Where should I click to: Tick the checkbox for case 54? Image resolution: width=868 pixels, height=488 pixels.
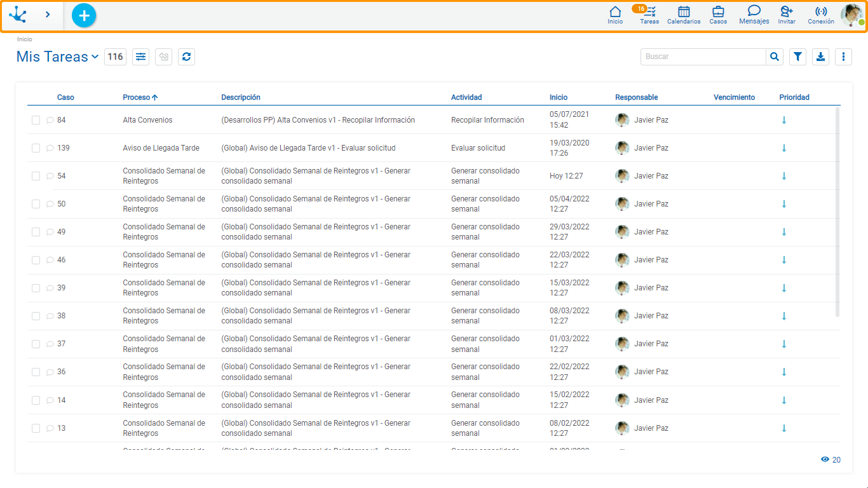coord(36,176)
